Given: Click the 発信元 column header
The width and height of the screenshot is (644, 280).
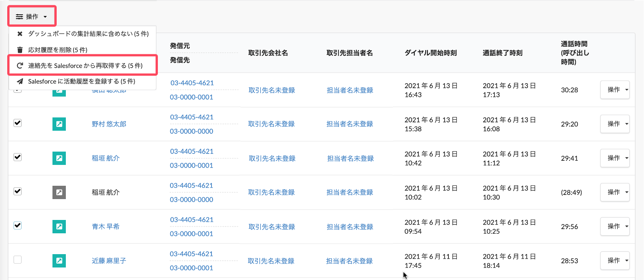Looking at the screenshot, I should pyautogui.click(x=180, y=46).
